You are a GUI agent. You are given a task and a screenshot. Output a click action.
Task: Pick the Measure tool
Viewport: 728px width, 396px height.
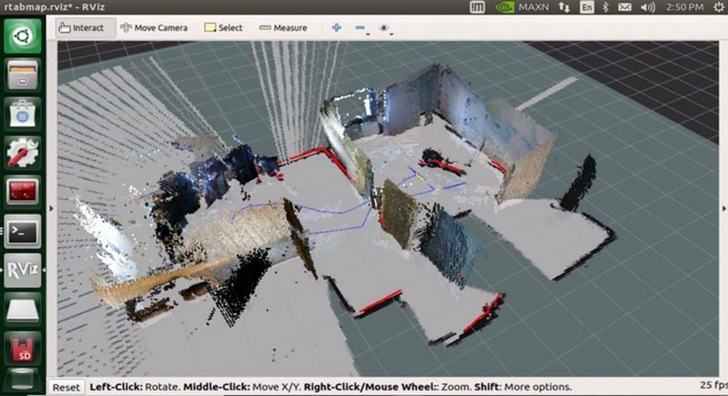tap(283, 28)
